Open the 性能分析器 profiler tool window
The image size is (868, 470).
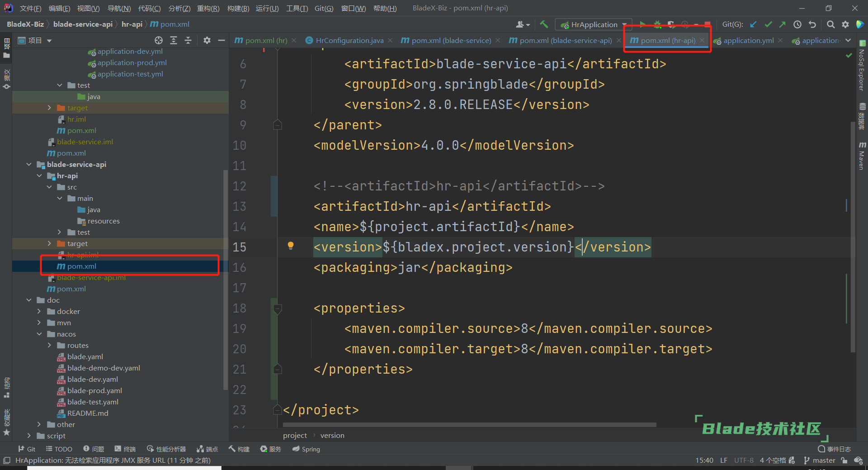click(166, 449)
